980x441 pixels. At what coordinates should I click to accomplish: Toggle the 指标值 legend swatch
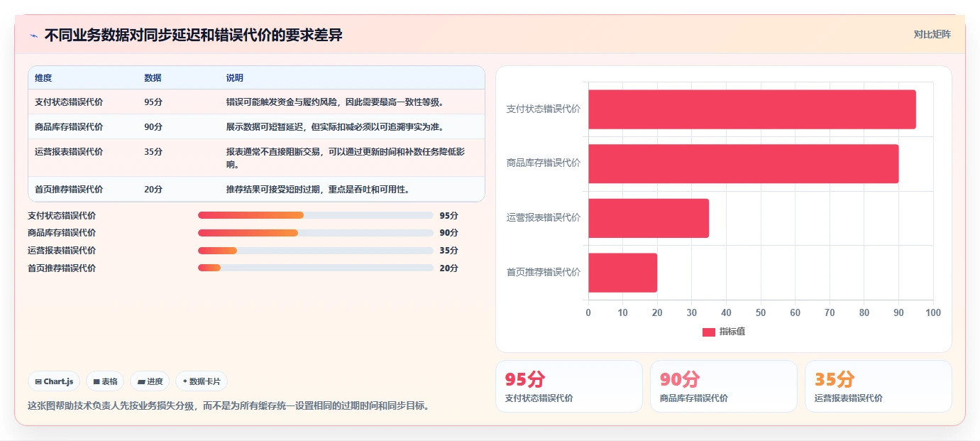pos(708,332)
